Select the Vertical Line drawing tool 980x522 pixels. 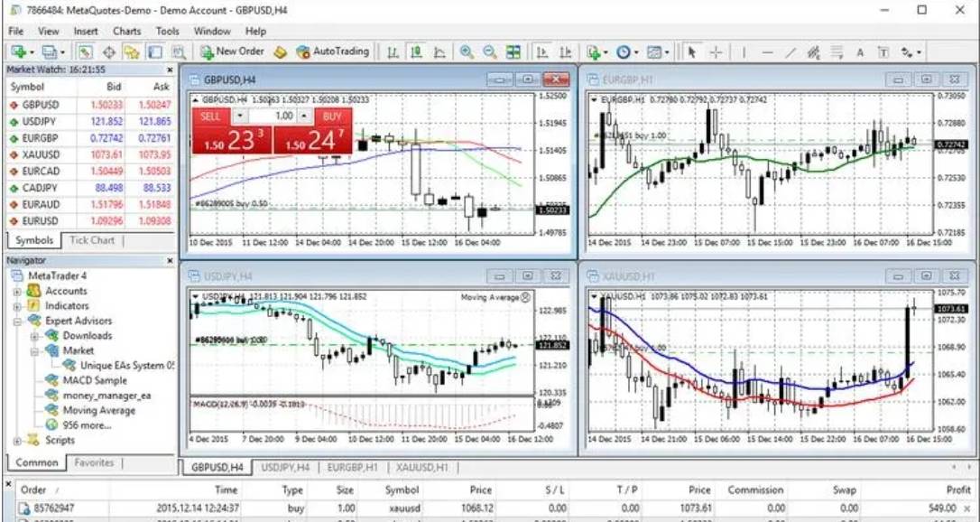coord(744,51)
